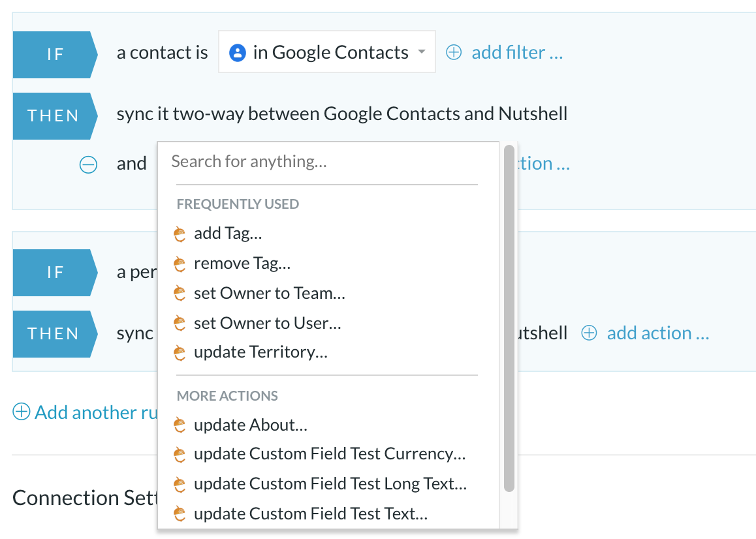Select 'remove Tag...' action
The height and width of the screenshot is (539, 756).
[242, 263]
